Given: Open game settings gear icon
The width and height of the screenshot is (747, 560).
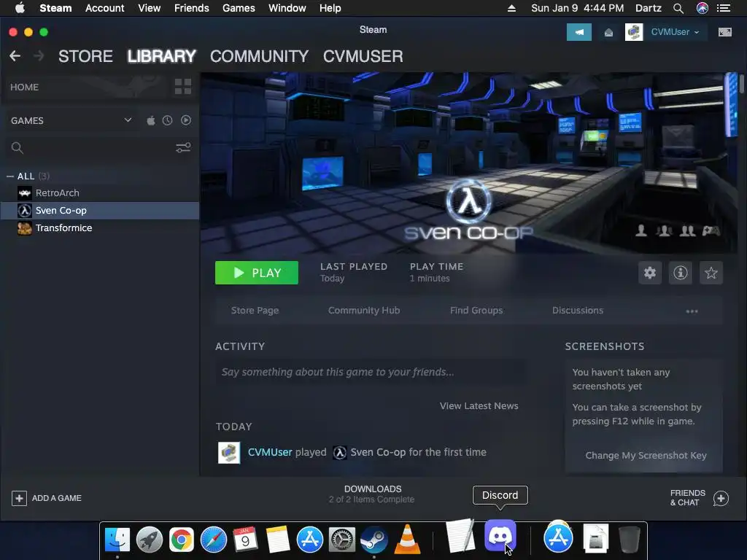Looking at the screenshot, I should [x=650, y=273].
